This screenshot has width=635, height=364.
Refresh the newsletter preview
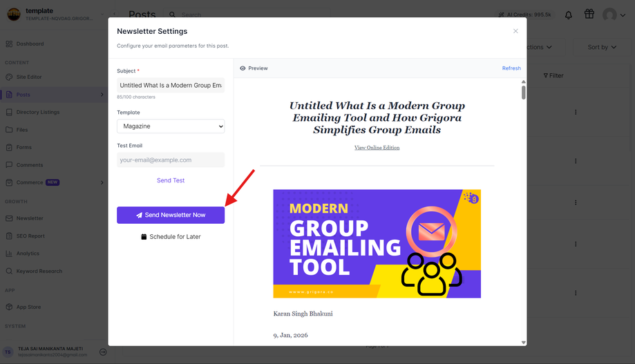tap(511, 68)
